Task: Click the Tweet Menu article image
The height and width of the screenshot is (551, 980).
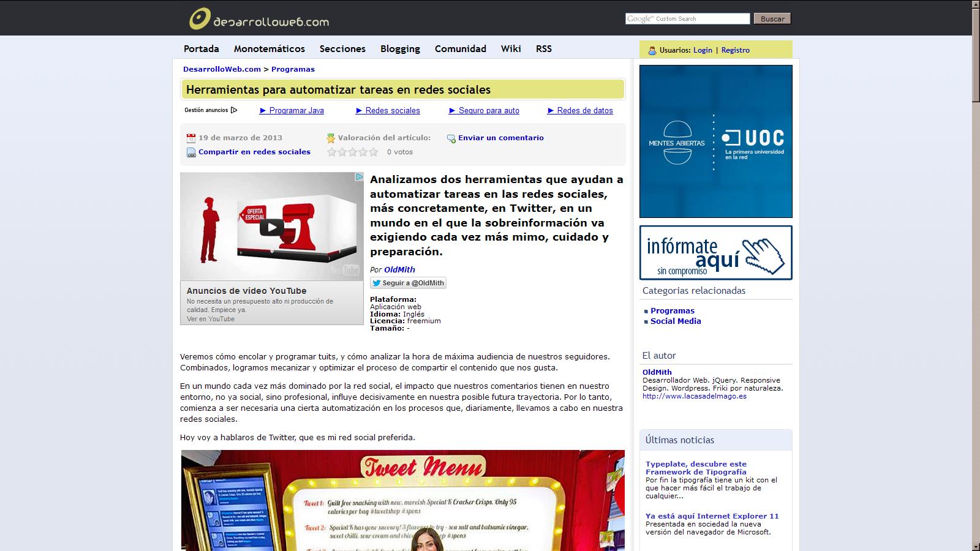Action: pyautogui.click(x=403, y=500)
